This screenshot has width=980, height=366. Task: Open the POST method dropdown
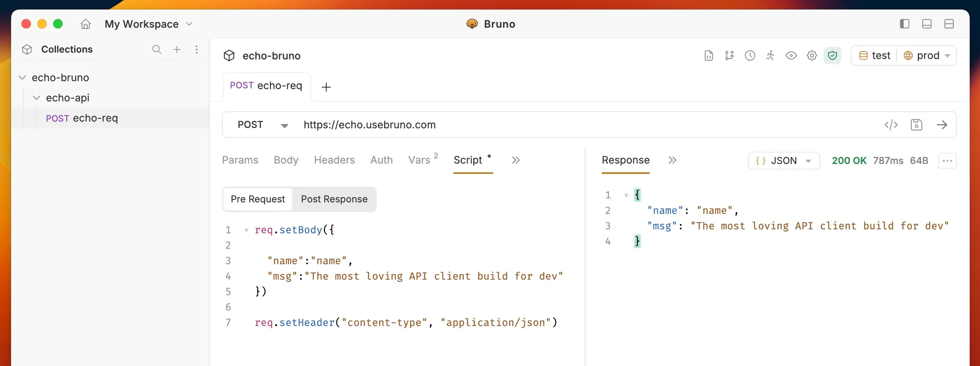[262, 125]
